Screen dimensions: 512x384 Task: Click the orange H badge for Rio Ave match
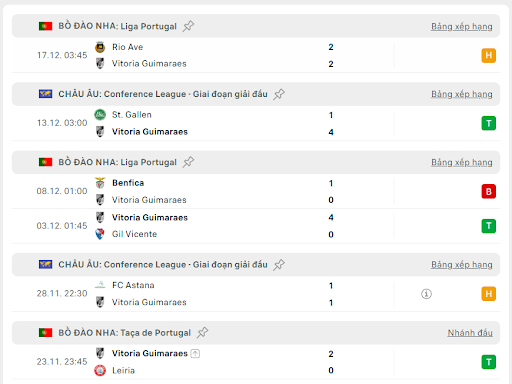tap(488, 55)
